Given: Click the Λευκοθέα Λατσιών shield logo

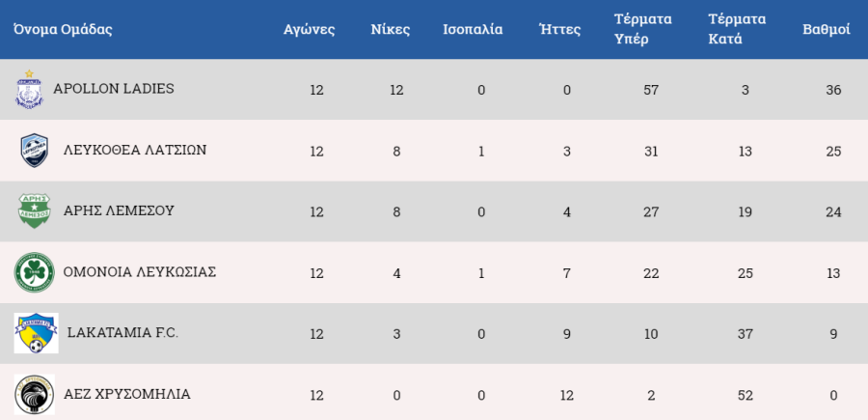Looking at the screenshot, I should 35,151.
